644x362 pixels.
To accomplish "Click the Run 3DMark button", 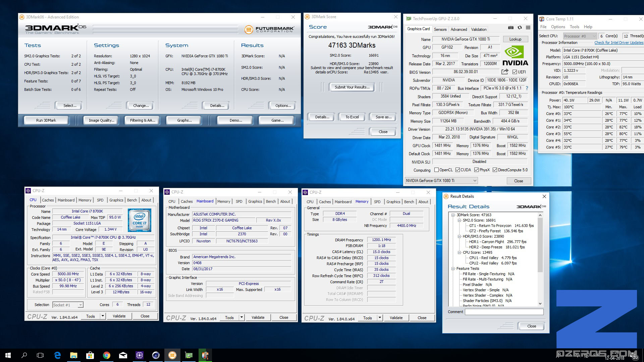I will pos(46,120).
